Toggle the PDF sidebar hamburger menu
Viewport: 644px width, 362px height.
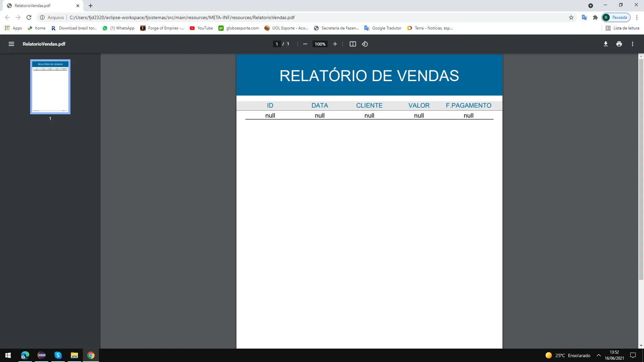pos(11,44)
